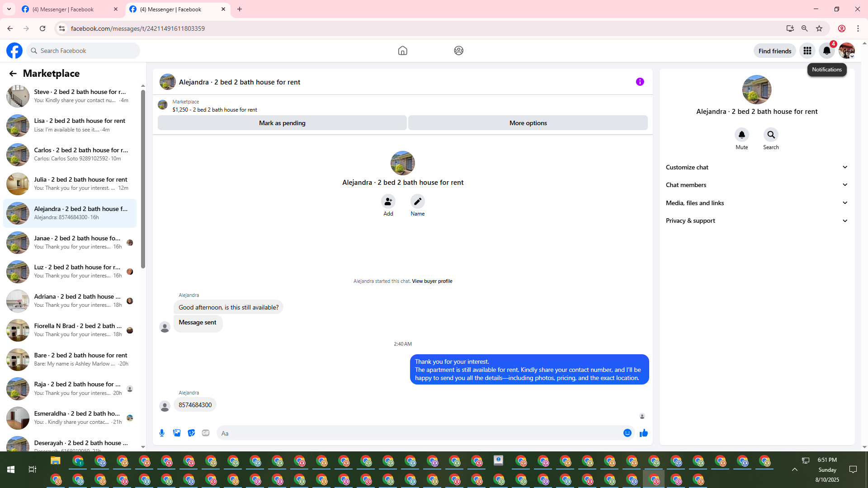
Task: Click the voice clip microphone icon
Action: (162, 433)
